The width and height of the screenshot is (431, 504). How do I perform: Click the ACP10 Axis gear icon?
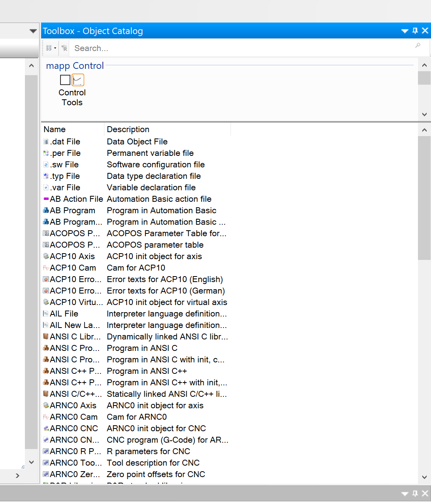[x=46, y=256]
